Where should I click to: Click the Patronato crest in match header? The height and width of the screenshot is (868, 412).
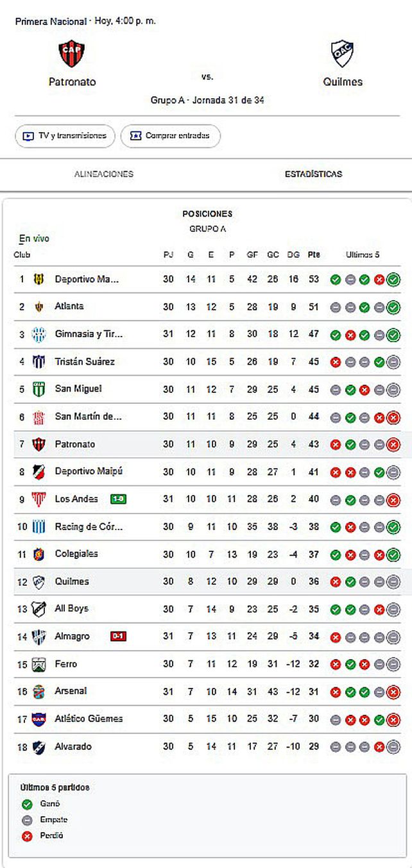(72, 54)
